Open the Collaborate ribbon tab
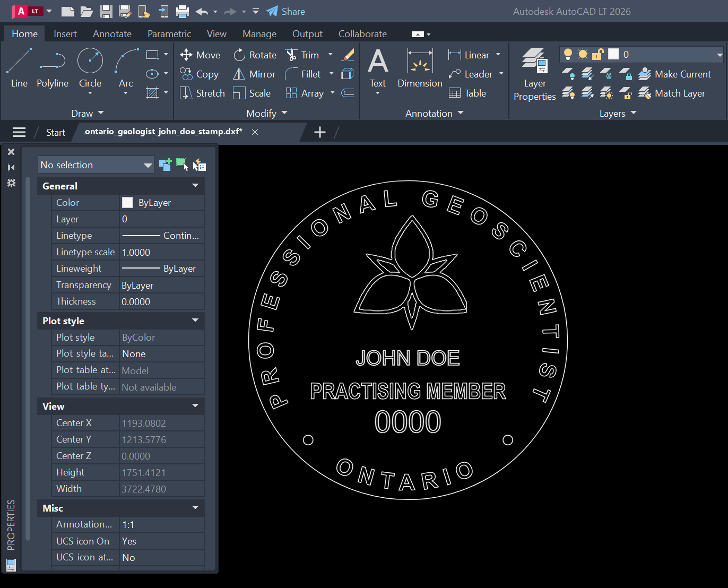Viewport: 728px width, 588px height. click(x=362, y=33)
